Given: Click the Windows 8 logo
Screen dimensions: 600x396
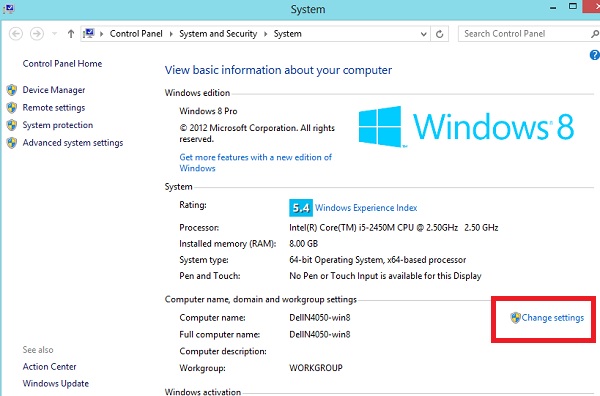Looking at the screenshot, I should (x=466, y=126).
